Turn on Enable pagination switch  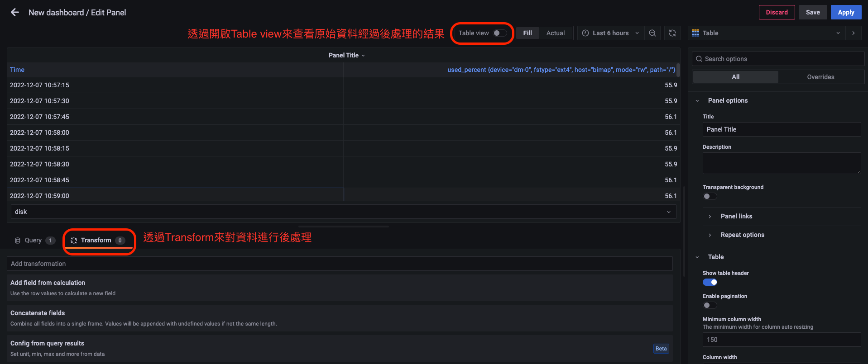pos(710,305)
